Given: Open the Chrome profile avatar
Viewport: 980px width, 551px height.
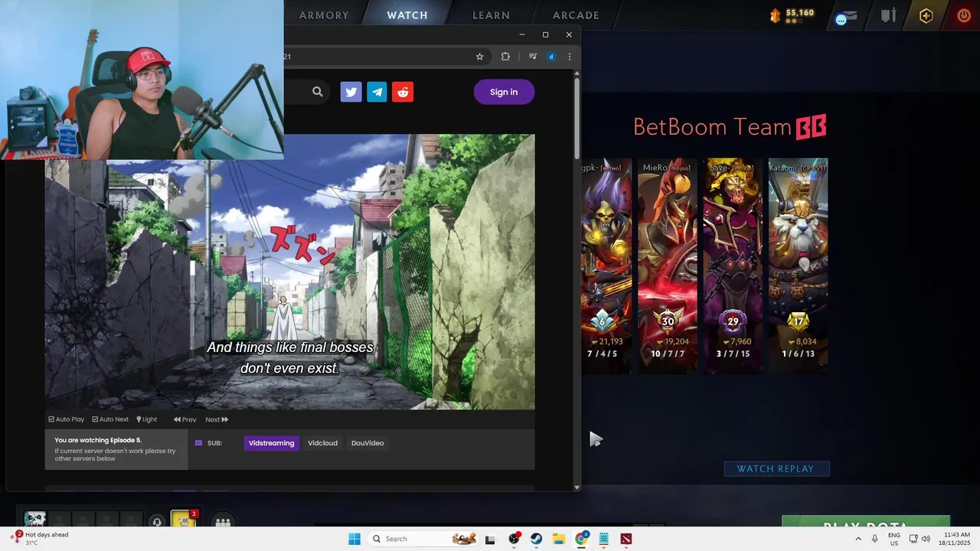Looking at the screenshot, I should (x=551, y=57).
